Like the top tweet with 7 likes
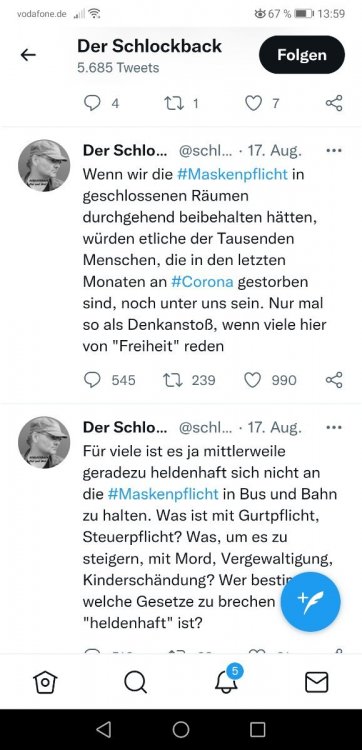The image size is (362, 750). 253,103
